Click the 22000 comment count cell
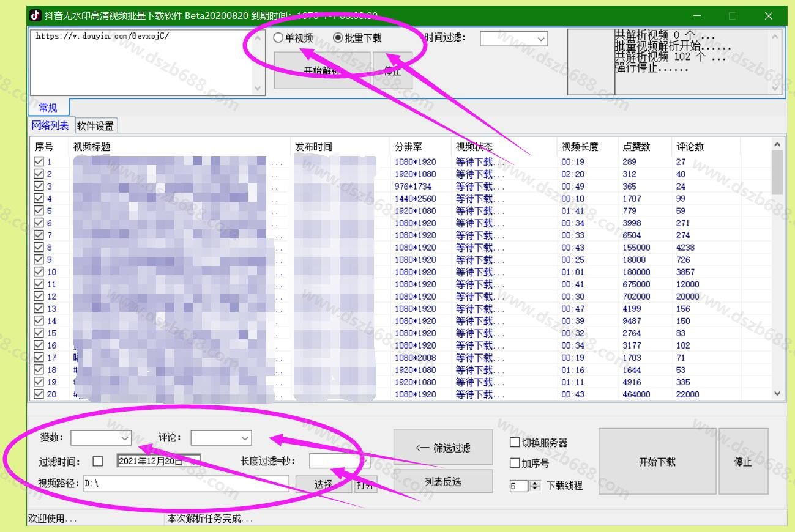The width and height of the screenshot is (795, 532). pyautogui.click(x=687, y=394)
